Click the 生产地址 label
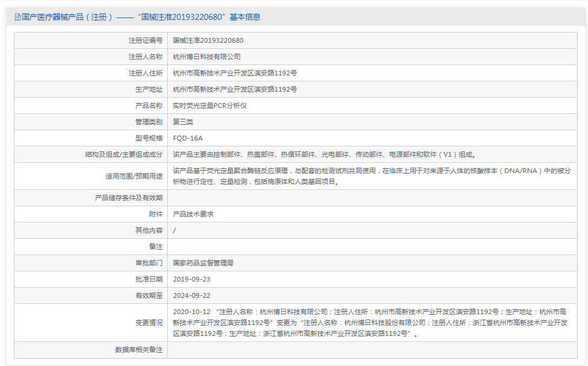Viewport: 588px width, 366px height. pyautogui.click(x=149, y=89)
